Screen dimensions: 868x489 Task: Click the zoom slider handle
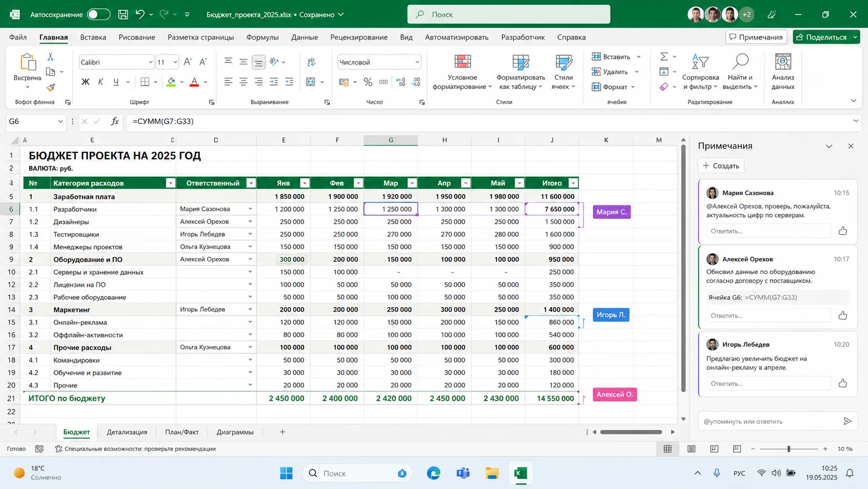point(789,448)
